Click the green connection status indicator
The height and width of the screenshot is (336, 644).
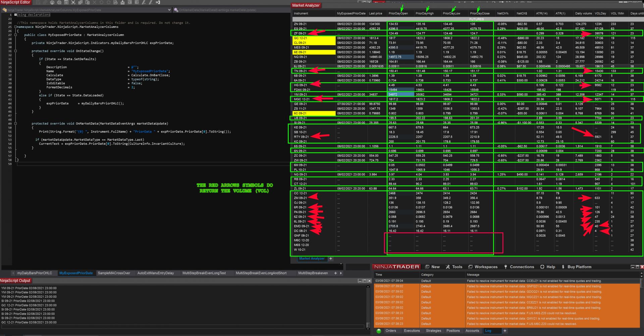point(379,331)
